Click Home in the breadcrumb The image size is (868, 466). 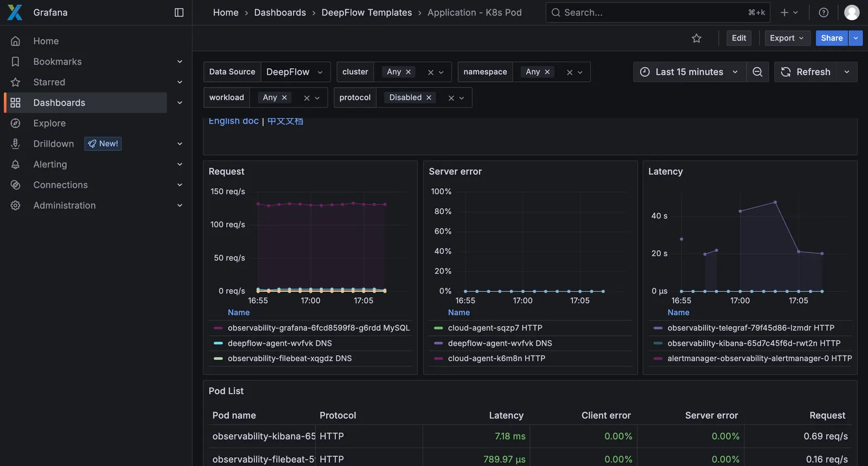(x=226, y=12)
